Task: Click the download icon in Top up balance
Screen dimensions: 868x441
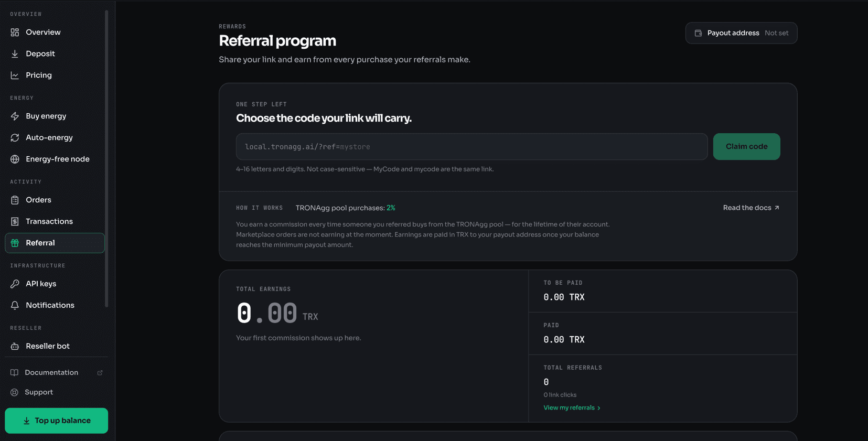Action: click(26, 421)
